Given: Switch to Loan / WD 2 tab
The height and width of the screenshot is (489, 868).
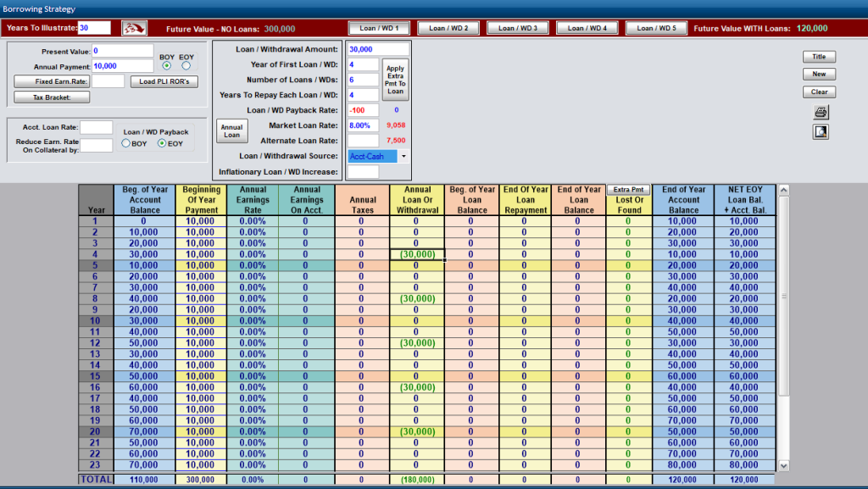Looking at the screenshot, I should pyautogui.click(x=448, y=28).
